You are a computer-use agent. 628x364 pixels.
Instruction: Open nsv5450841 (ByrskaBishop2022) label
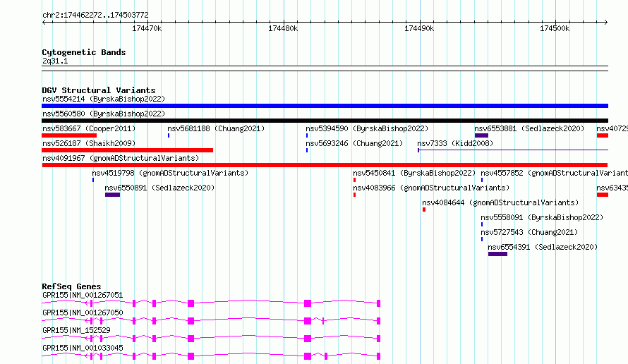coord(414,173)
